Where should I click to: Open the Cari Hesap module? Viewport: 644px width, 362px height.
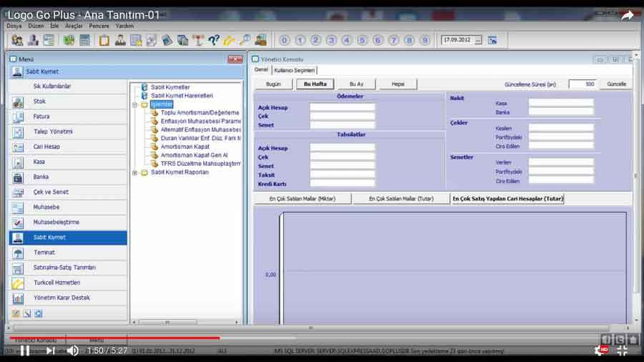click(x=68, y=147)
